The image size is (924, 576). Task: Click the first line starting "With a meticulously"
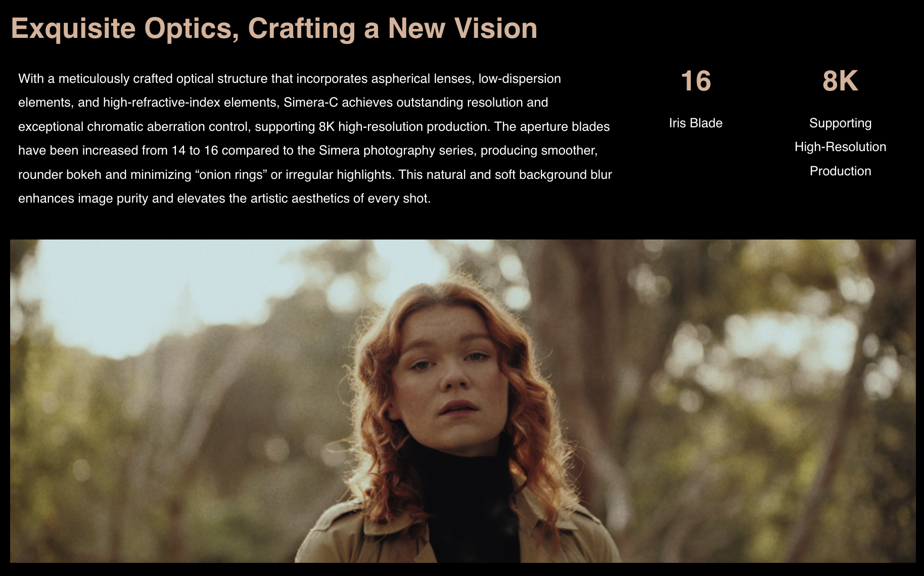290,79
